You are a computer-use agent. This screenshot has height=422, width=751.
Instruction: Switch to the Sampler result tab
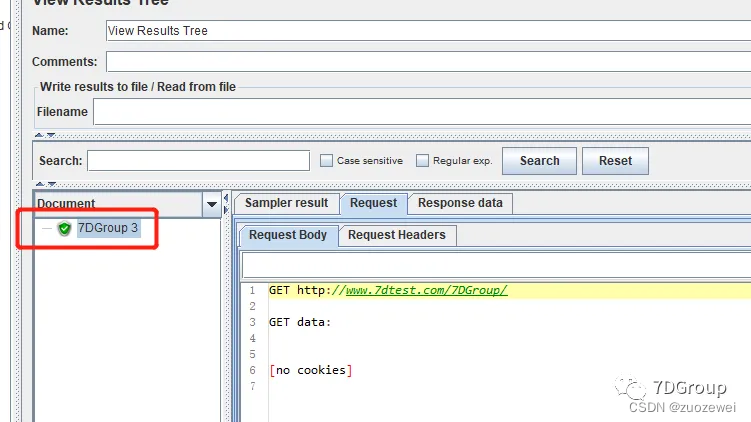coord(286,203)
